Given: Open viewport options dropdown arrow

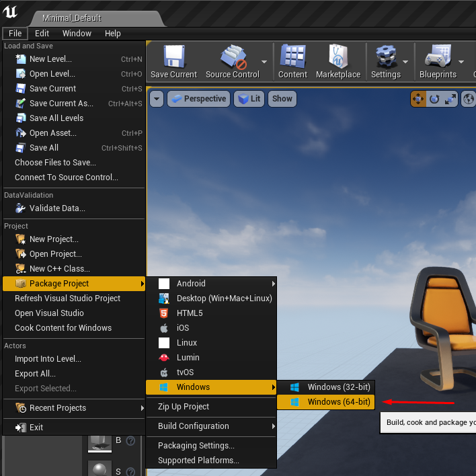Looking at the screenshot, I should pos(157,99).
